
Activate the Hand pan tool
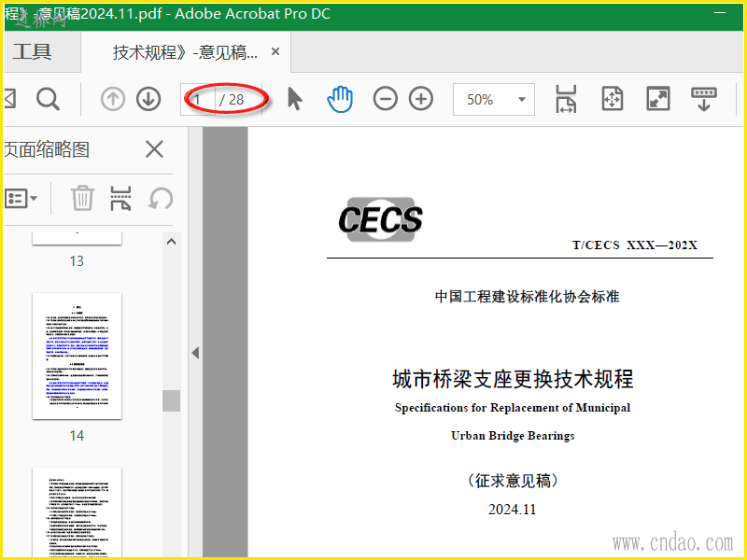pyautogui.click(x=340, y=99)
